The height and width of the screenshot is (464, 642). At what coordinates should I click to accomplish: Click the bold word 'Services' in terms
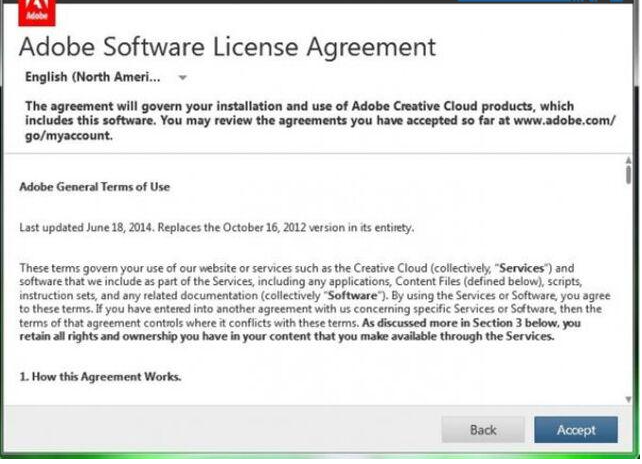(x=520, y=268)
